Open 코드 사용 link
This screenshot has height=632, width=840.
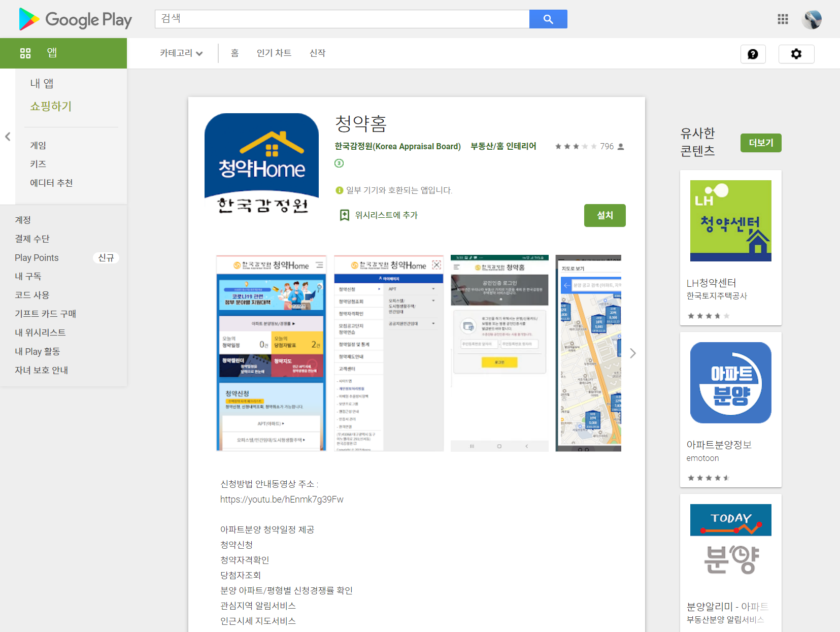[x=32, y=295]
